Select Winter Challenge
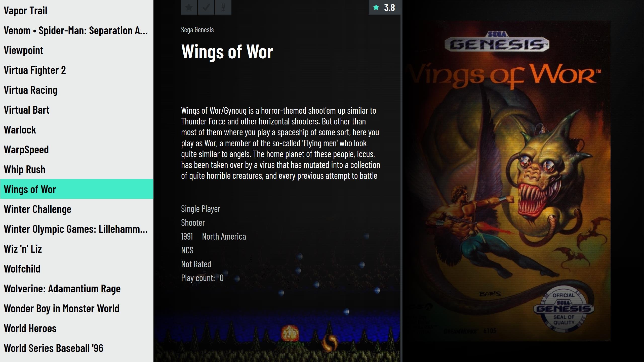Screen dimensions: 644x362 [77, 209]
